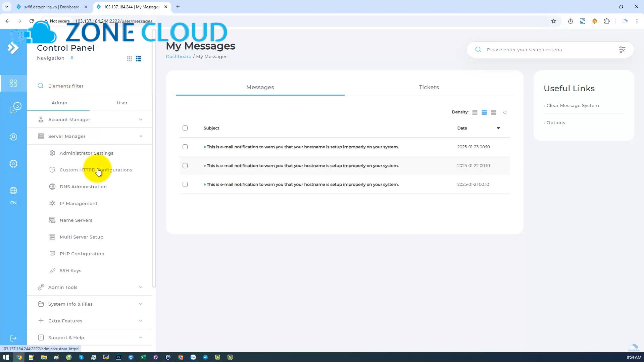Switch Navigation to grid view icon
Screen dimensions: 644x362
point(130,58)
